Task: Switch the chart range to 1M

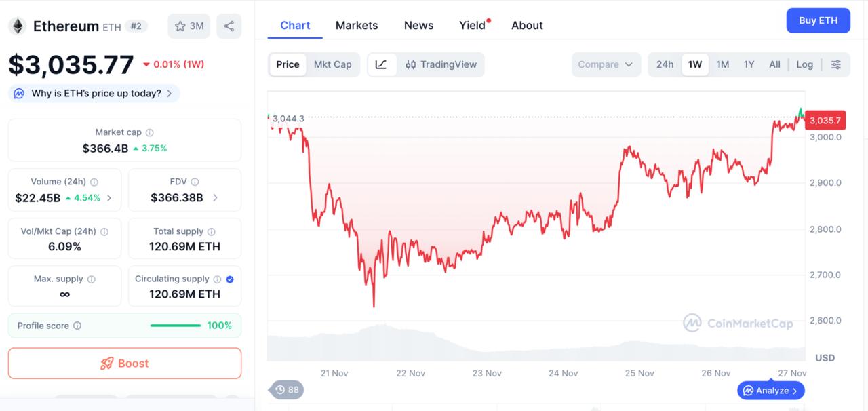Action: [x=722, y=64]
